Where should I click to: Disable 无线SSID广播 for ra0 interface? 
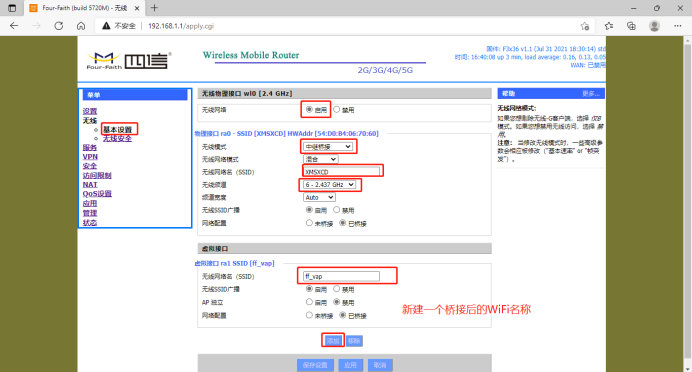coord(337,210)
